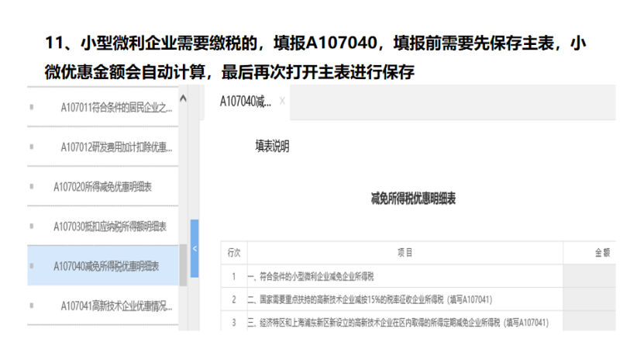Select A107030 deductible taxable income form
644x363 pixels.
click(x=110, y=226)
